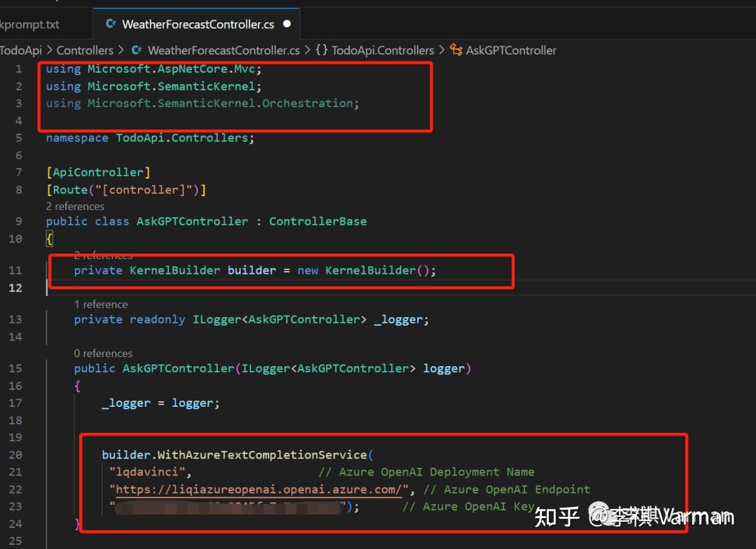Click the 'builder' field name on line 11
The height and width of the screenshot is (549, 756).
(x=252, y=270)
